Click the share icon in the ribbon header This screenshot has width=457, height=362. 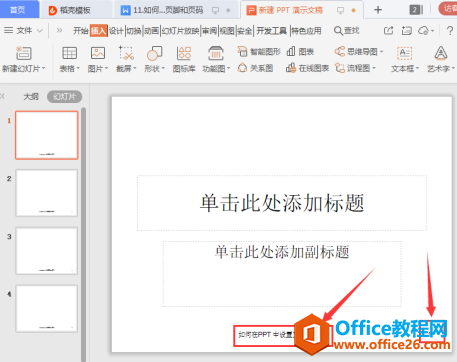coord(389,31)
